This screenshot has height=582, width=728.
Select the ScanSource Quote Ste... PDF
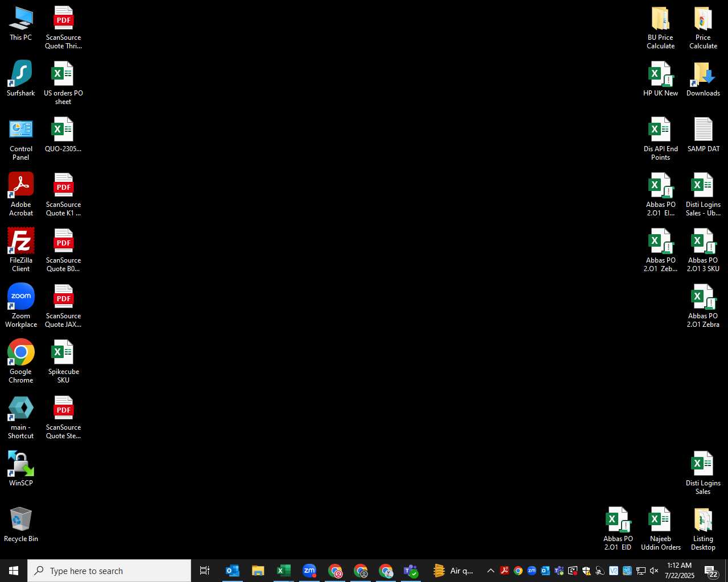(63, 418)
